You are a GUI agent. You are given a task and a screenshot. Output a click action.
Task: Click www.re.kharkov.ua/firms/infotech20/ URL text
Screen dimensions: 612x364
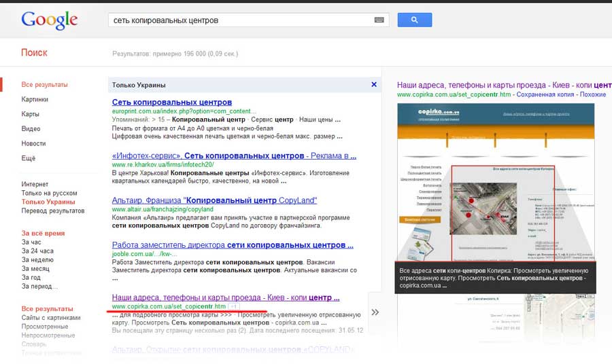click(x=163, y=164)
